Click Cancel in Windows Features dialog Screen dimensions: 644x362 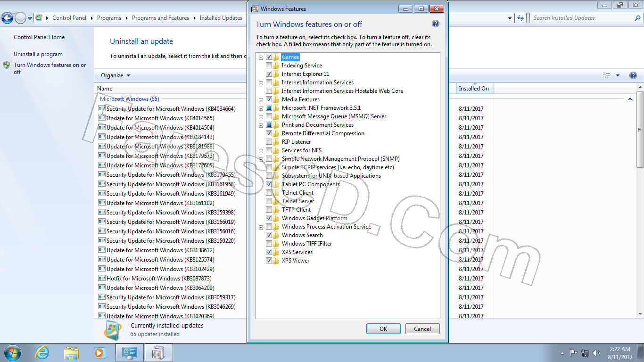(422, 329)
